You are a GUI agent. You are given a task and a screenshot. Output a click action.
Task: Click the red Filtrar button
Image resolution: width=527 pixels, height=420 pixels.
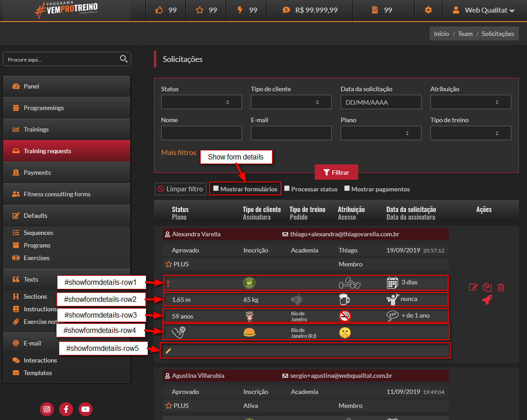[x=336, y=172]
